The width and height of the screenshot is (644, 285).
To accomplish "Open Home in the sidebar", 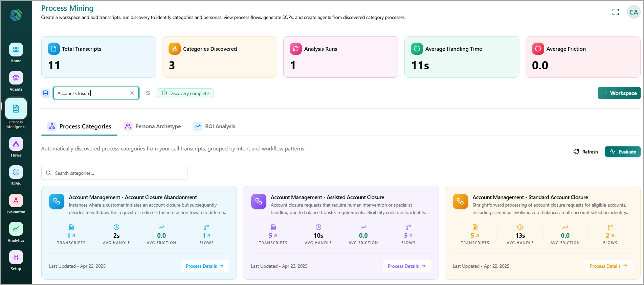I will 16,53.
